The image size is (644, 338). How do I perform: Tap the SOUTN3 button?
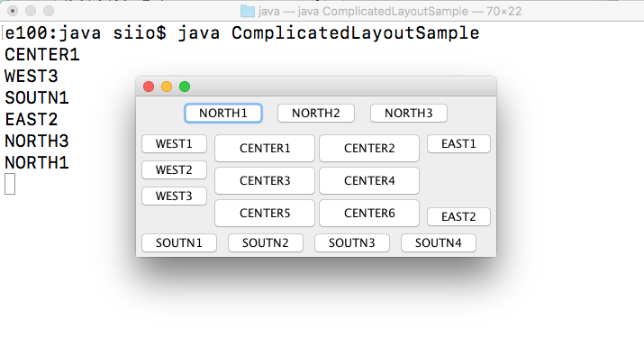pos(352,243)
